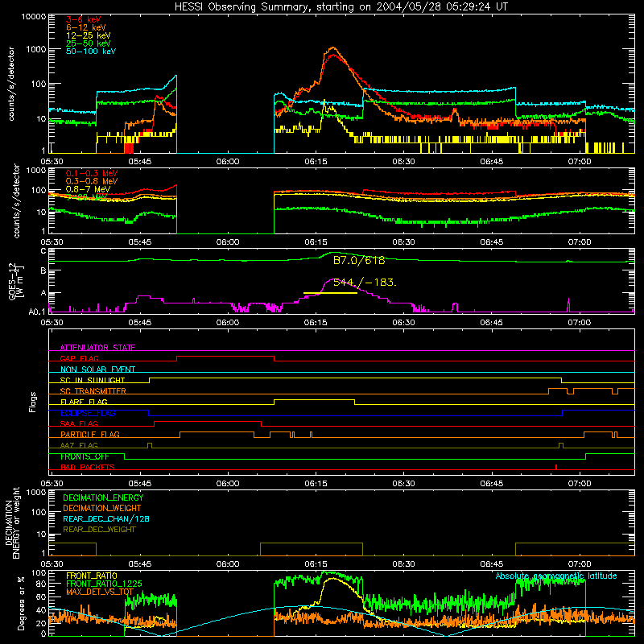Viewport: 644px width, 644px height.
Task: Click the yellow FRONT_RATIO legend label
Action: [x=92, y=576]
